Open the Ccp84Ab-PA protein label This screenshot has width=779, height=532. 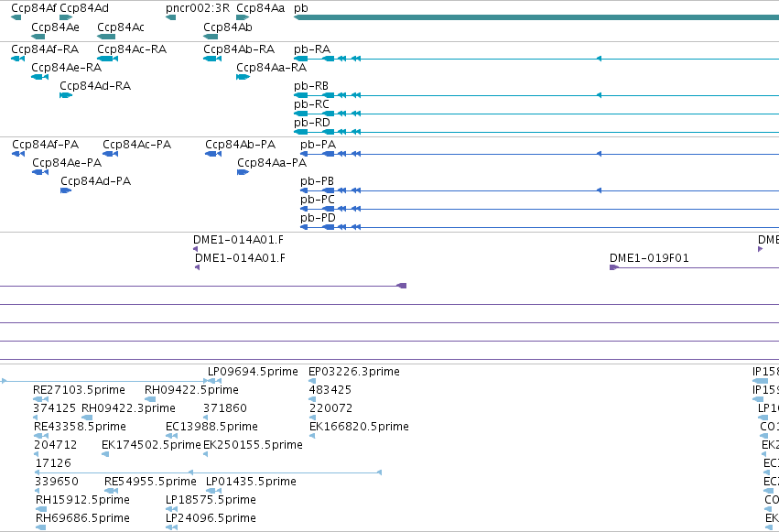pyautogui.click(x=241, y=145)
